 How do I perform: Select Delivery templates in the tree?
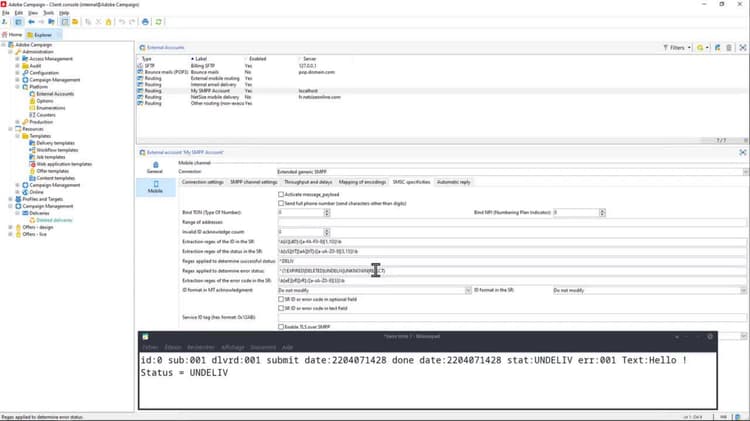55,143
